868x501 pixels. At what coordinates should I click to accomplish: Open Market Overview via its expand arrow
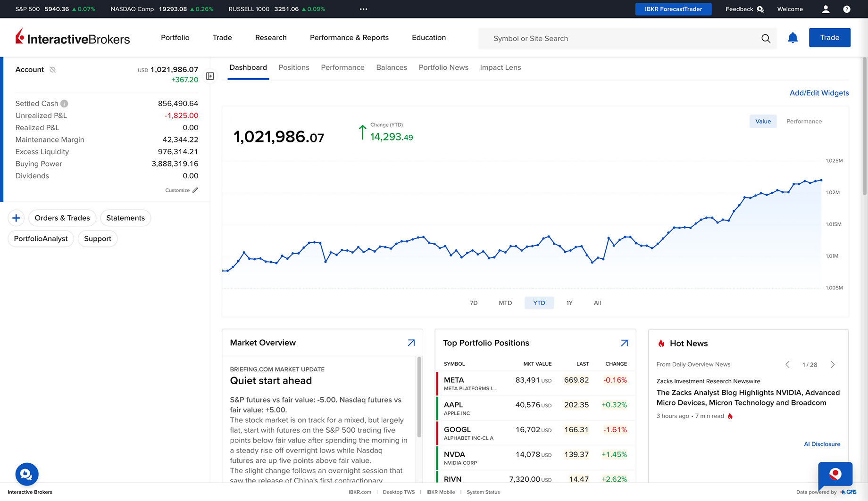pyautogui.click(x=411, y=343)
